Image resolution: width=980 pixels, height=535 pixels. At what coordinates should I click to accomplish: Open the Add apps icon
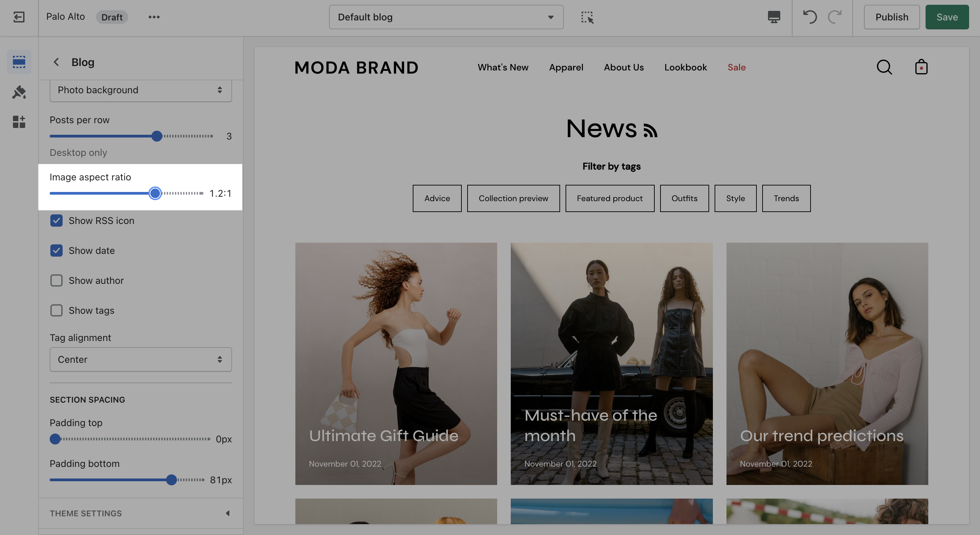click(x=19, y=122)
